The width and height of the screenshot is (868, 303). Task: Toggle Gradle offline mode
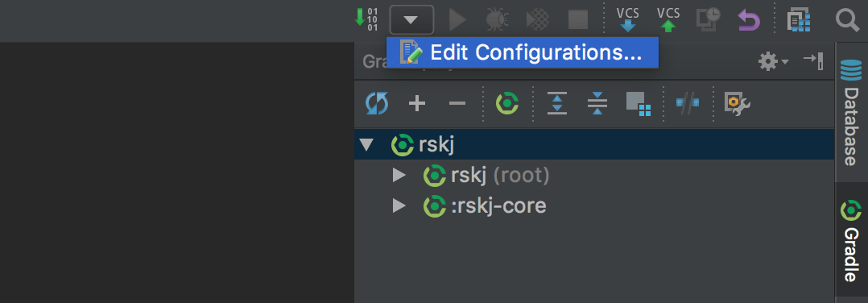687,103
